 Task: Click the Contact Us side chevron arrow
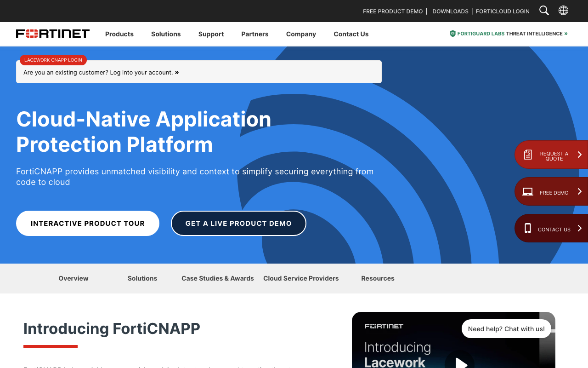580,228
